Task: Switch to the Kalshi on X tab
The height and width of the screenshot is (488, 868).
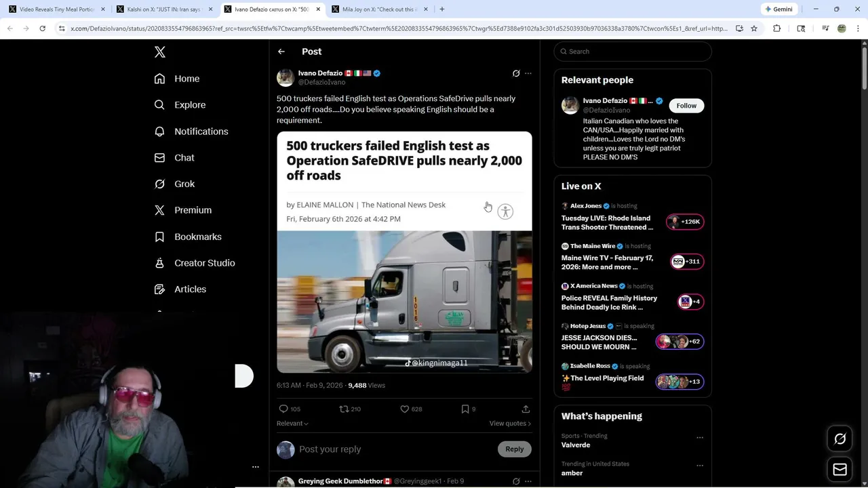Action: [164, 9]
